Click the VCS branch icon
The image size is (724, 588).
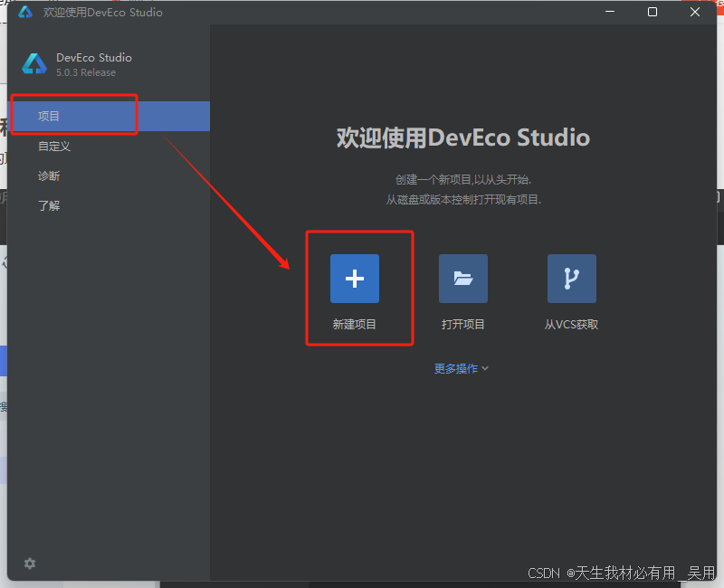click(572, 279)
